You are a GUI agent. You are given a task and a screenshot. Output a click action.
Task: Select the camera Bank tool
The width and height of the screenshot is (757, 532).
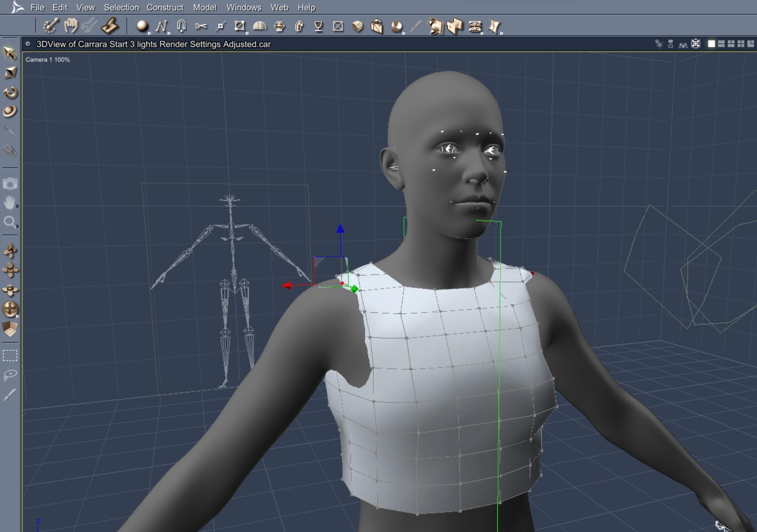pyautogui.click(x=10, y=290)
